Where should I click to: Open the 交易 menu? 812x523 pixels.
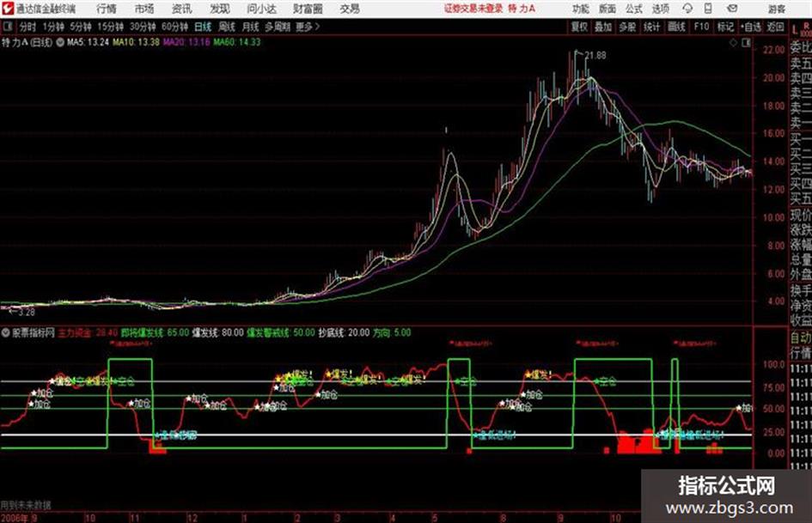(x=350, y=9)
